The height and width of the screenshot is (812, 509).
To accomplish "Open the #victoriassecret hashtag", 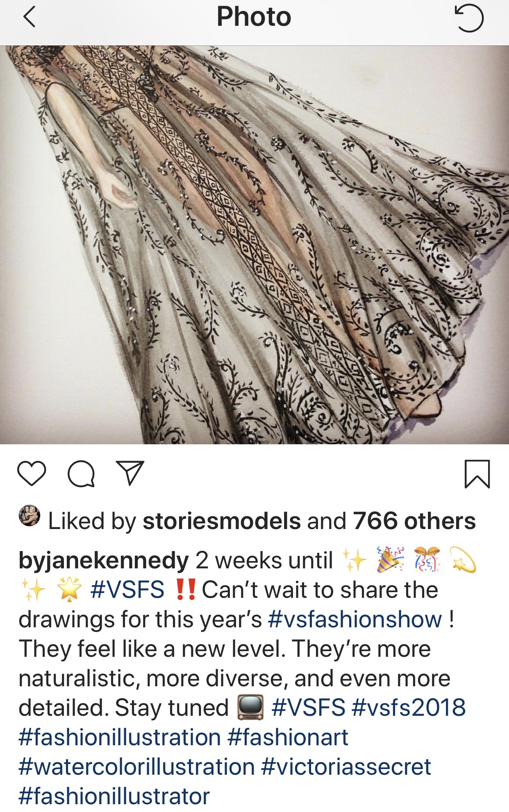I will pos(346,767).
